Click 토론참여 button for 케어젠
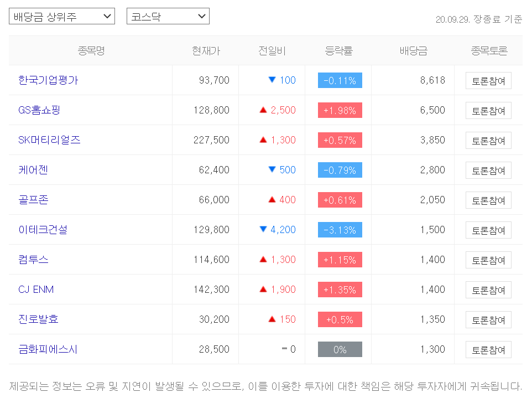The width and height of the screenshot is (532, 403). point(488,170)
